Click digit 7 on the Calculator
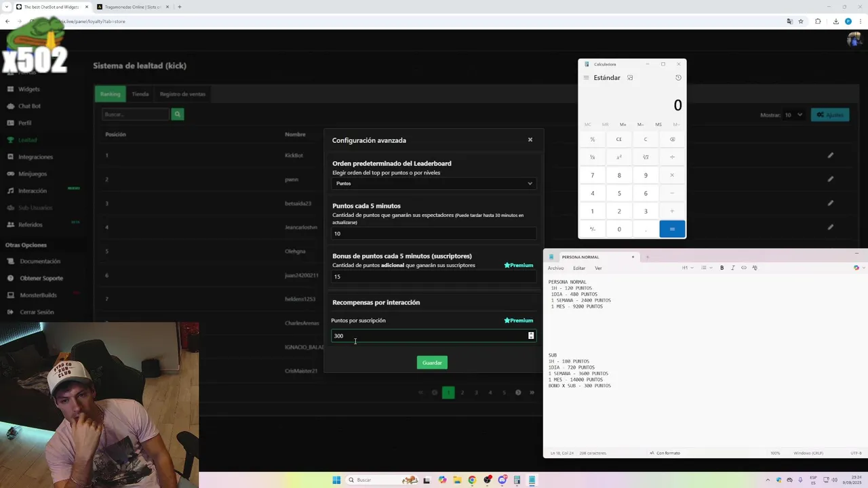 tap(592, 176)
